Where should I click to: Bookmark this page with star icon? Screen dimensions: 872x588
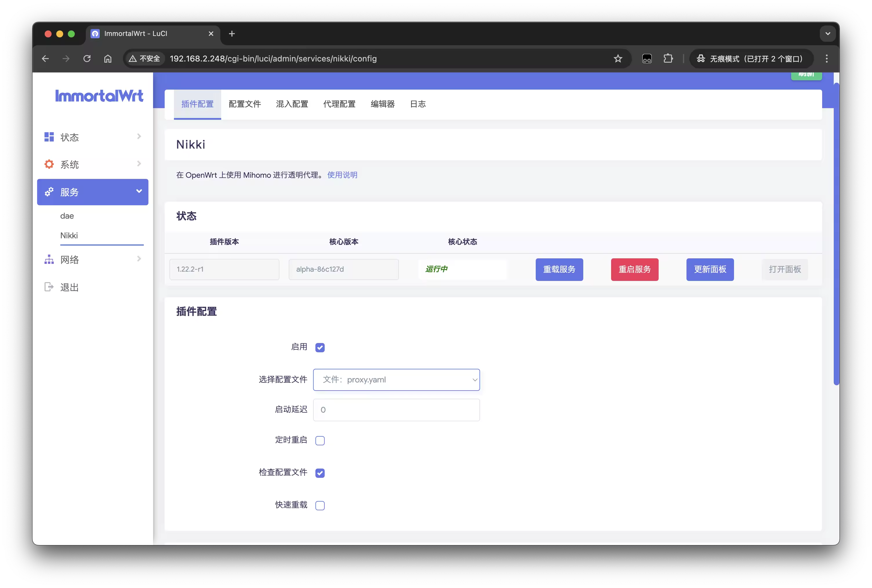click(618, 59)
